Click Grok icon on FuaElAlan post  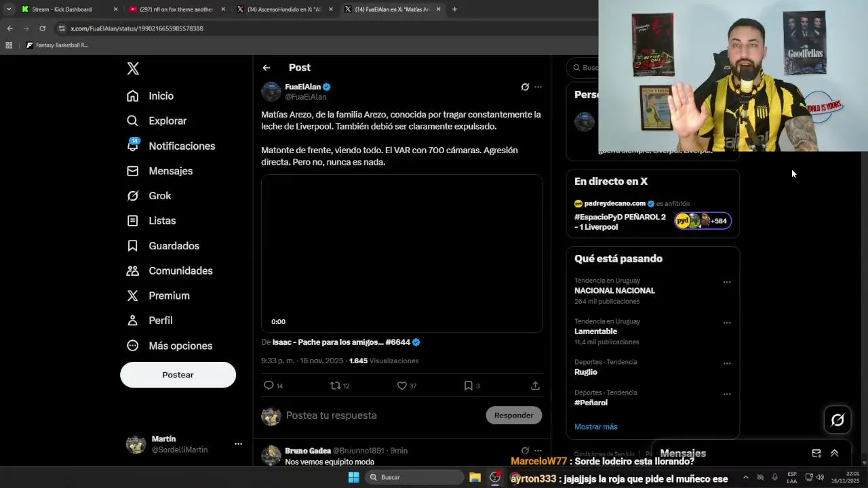pyautogui.click(x=525, y=87)
